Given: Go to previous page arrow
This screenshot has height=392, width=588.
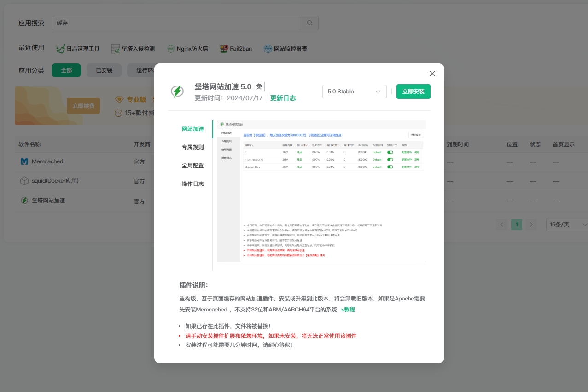Looking at the screenshot, I should point(502,225).
